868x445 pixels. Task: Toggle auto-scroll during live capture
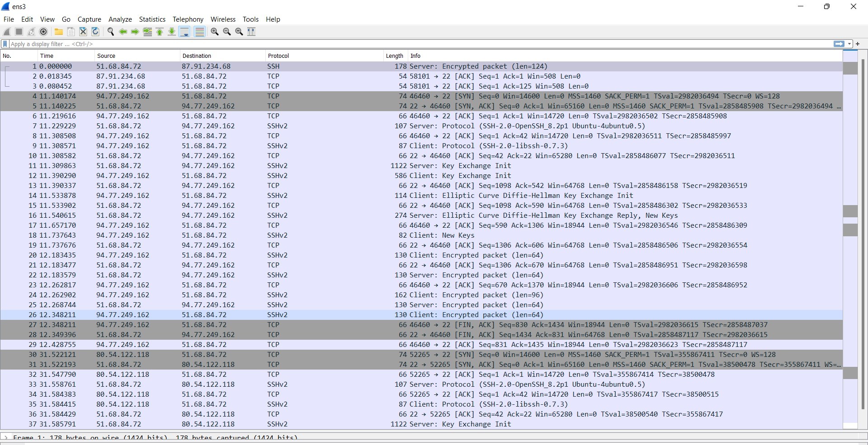point(184,32)
